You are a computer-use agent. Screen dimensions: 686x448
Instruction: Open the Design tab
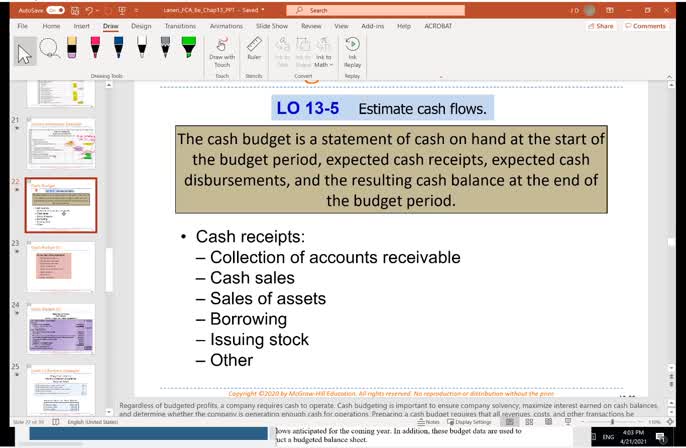click(x=141, y=26)
